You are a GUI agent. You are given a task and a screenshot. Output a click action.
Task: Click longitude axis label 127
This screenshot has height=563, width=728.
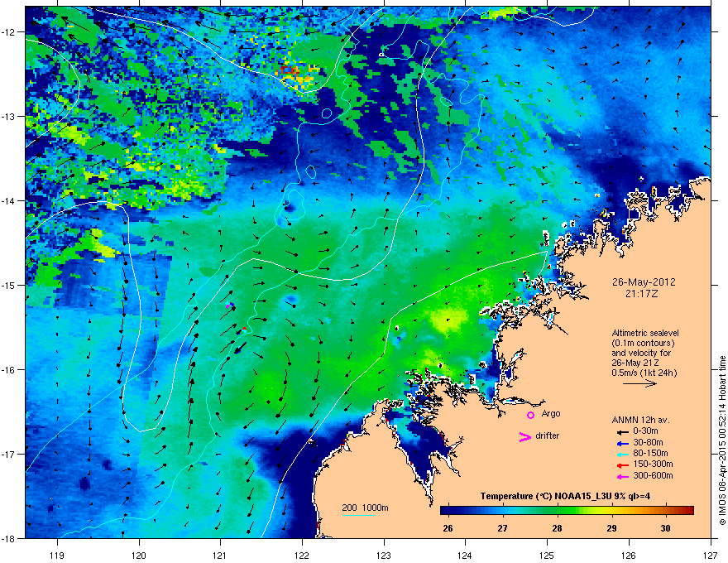click(x=711, y=556)
